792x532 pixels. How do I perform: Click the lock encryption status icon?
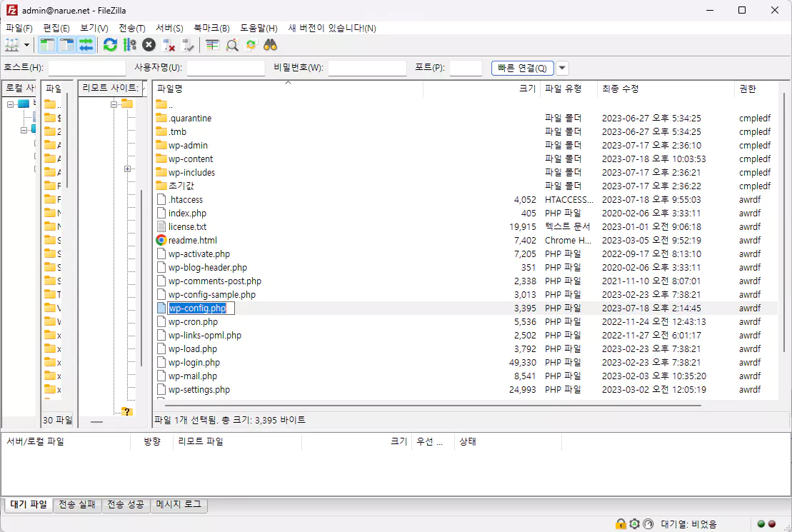click(x=621, y=524)
